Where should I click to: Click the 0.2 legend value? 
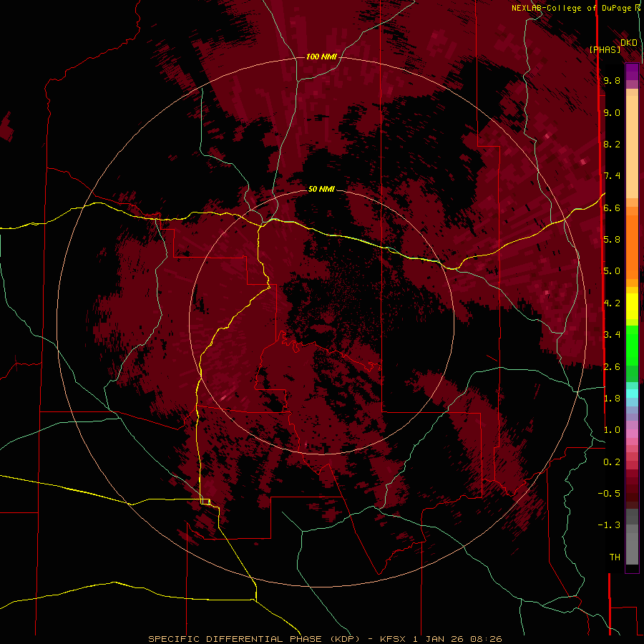click(x=612, y=462)
